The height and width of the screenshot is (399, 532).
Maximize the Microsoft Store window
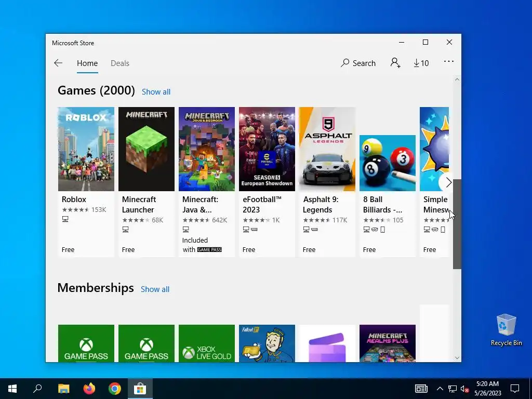click(x=425, y=42)
